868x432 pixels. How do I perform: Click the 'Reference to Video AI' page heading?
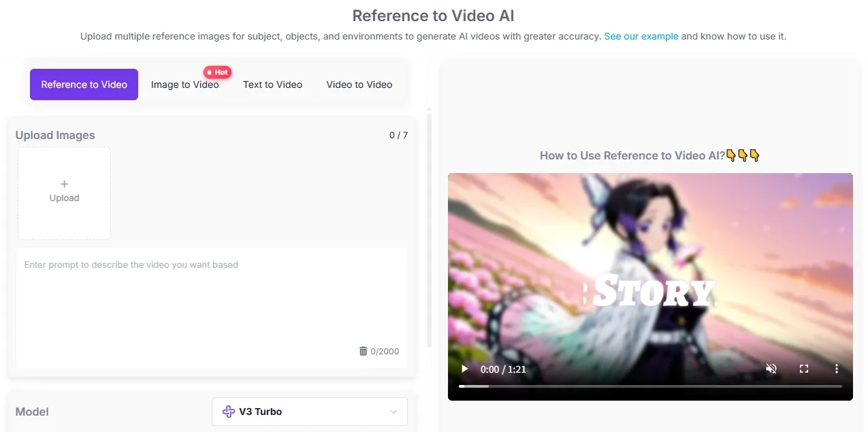[x=433, y=16]
